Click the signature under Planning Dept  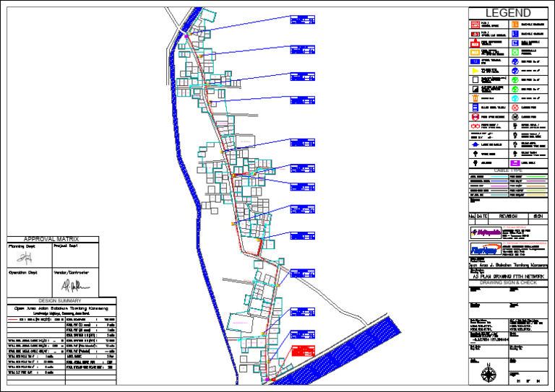(x=25, y=258)
